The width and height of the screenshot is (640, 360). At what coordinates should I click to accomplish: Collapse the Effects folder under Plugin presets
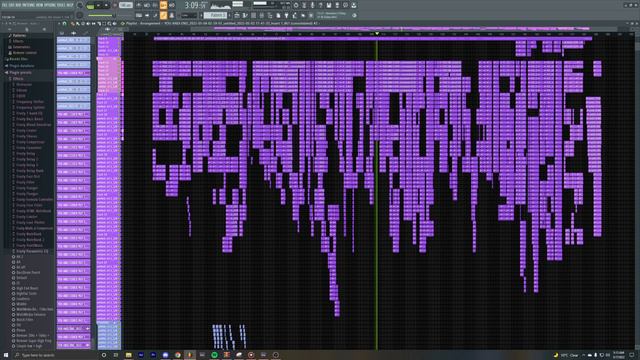[x=18, y=78]
